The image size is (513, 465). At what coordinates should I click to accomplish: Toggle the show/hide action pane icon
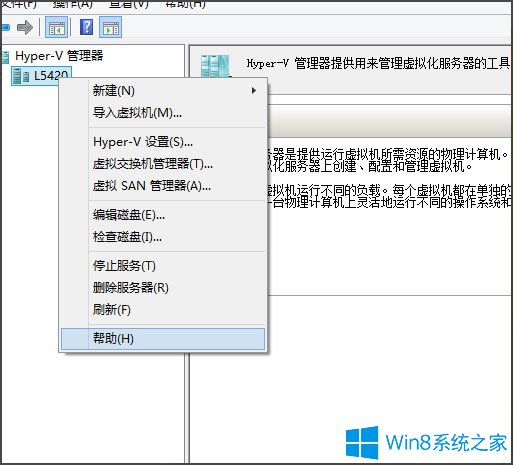111,27
